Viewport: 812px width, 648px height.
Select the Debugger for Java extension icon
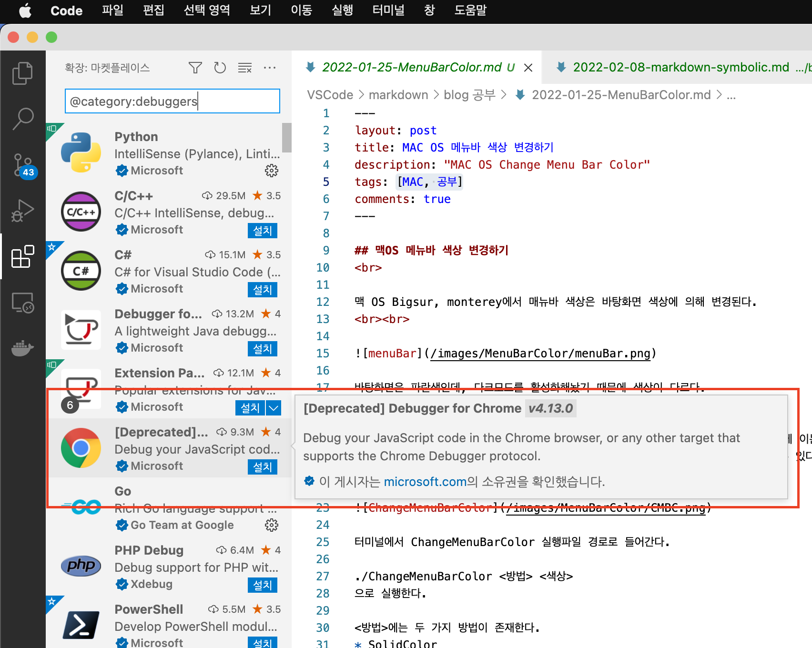(x=81, y=330)
